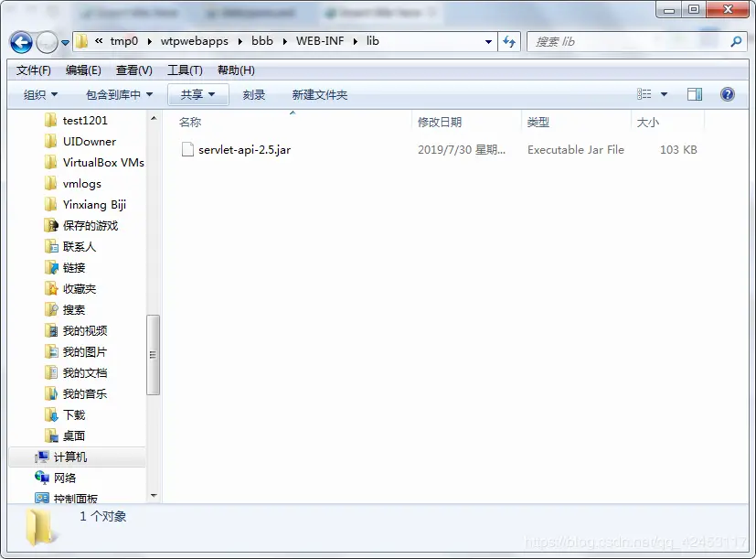Open the 查看(V) menu
This screenshot has height=559, width=756.
point(133,70)
